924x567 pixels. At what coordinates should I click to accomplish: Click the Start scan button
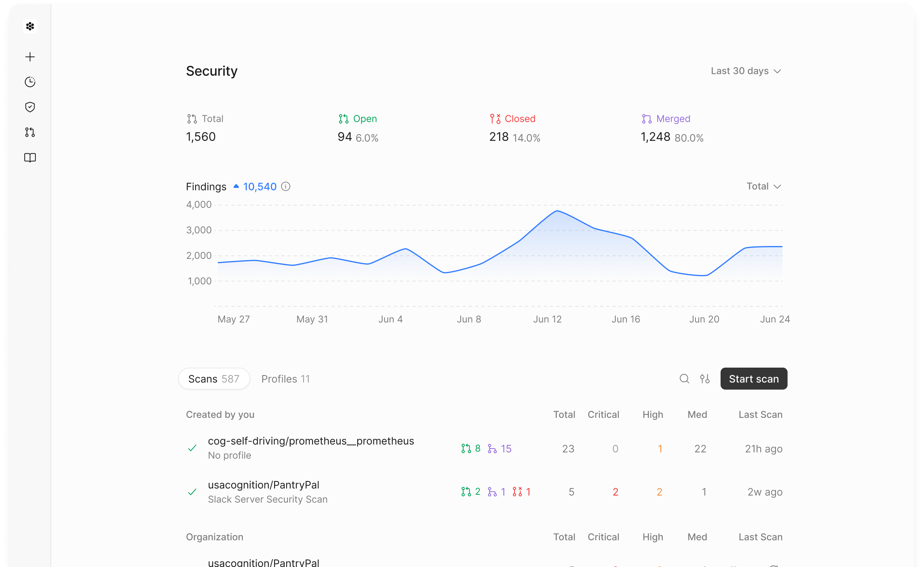[x=754, y=379]
